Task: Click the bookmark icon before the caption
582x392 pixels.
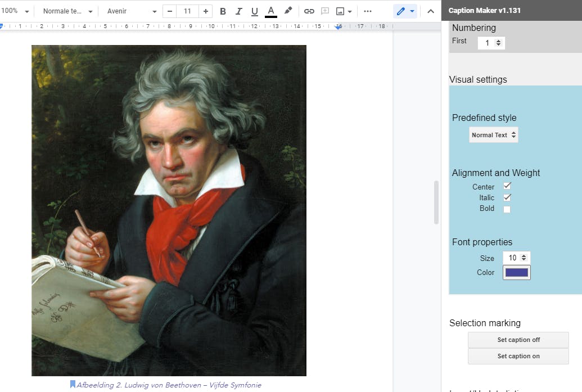Action: coord(73,384)
